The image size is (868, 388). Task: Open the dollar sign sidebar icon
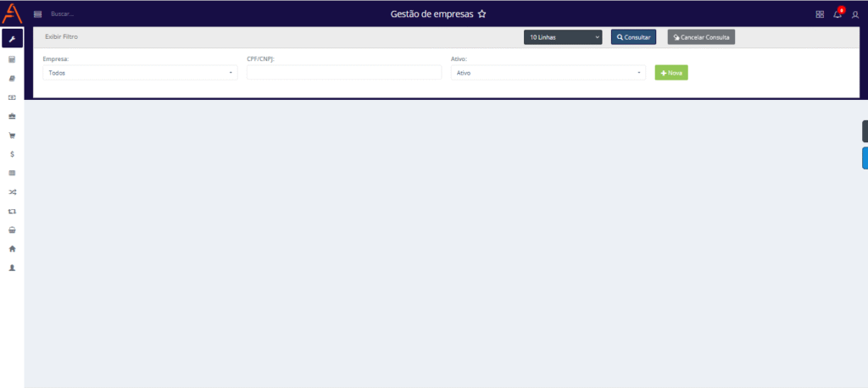tap(12, 154)
